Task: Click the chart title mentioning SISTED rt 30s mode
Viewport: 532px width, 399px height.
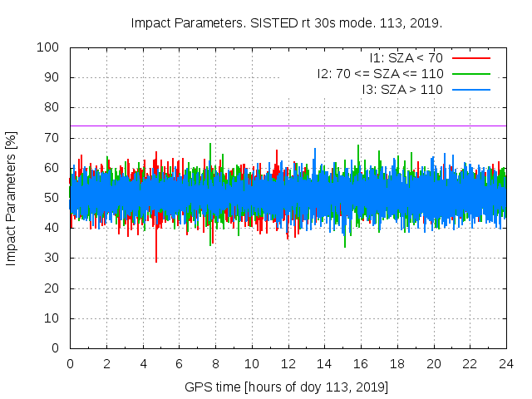Action: [x=286, y=22]
